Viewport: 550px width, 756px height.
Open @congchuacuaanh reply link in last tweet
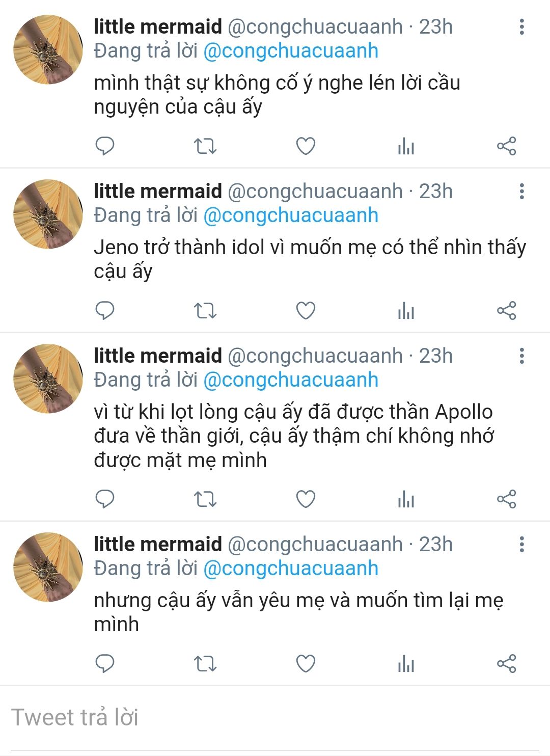click(291, 569)
